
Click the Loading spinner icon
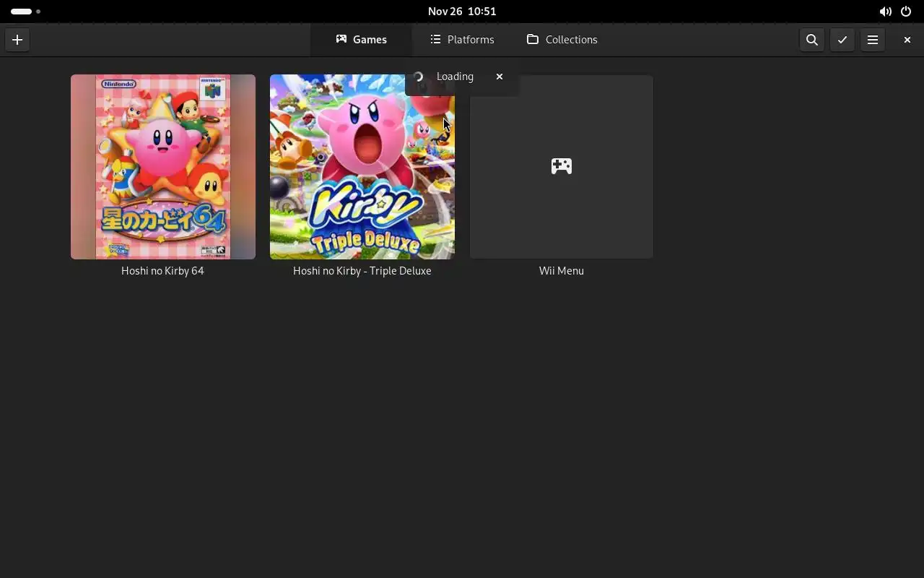[x=418, y=77]
